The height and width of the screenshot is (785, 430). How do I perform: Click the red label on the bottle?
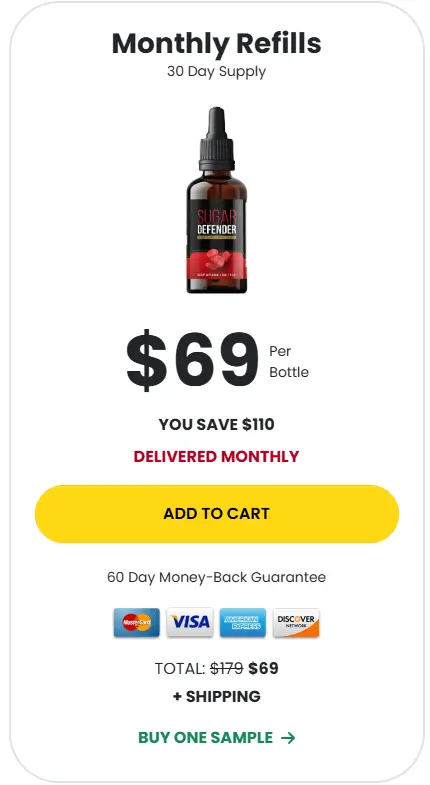(217, 271)
